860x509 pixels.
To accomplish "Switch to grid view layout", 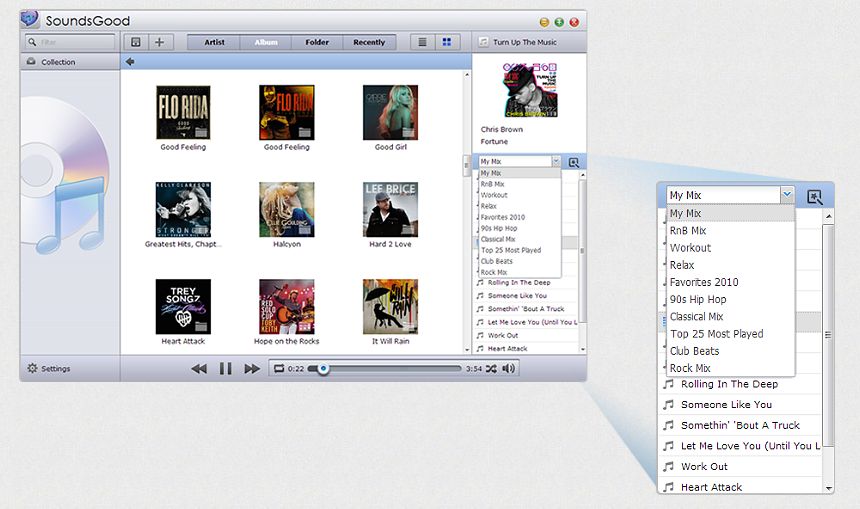I will click(447, 42).
